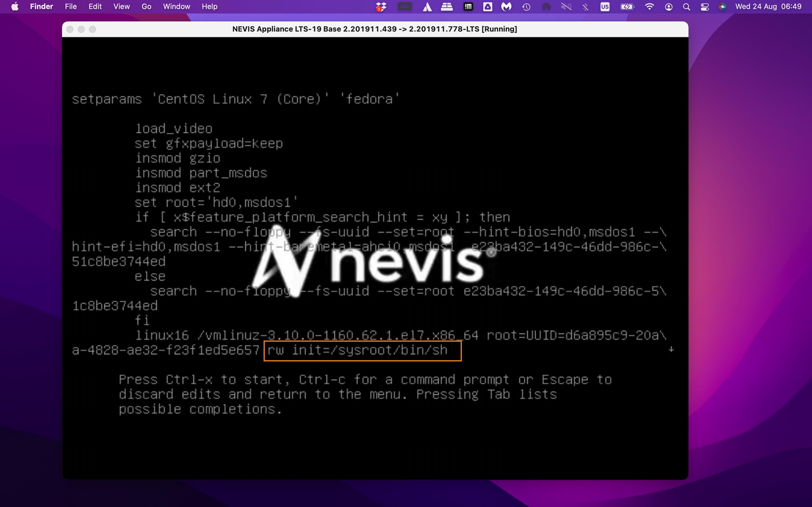Open Spotlight search magnifier icon
Image resolution: width=812 pixels, height=507 pixels.
(x=687, y=7)
